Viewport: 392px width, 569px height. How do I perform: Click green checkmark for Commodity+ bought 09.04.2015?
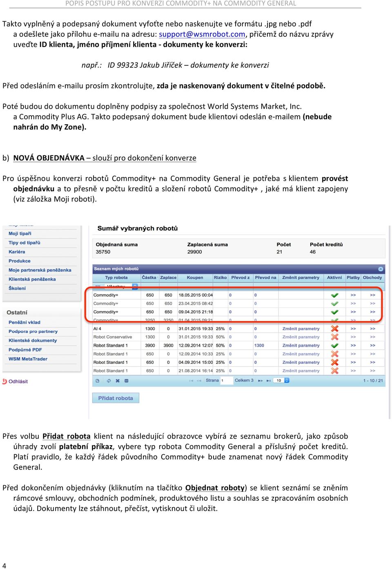click(335, 312)
